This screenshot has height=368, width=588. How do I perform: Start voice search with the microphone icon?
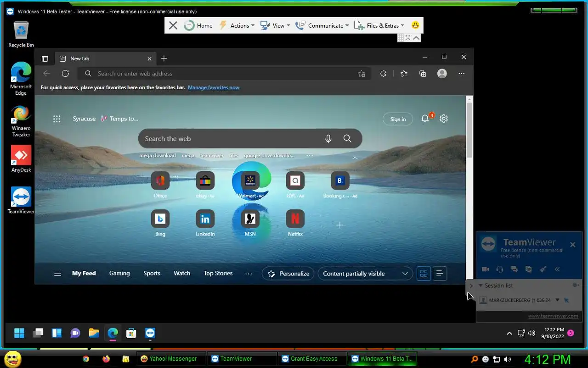pyautogui.click(x=328, y=138)
